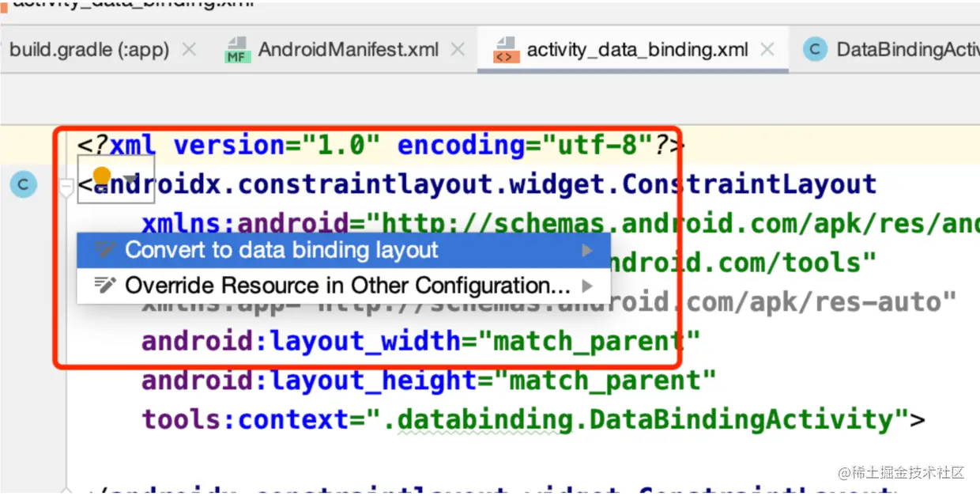Expand submenu arrow of Convert to data binding layout
The image size is (980, 496).
click(x=586, y=251)
